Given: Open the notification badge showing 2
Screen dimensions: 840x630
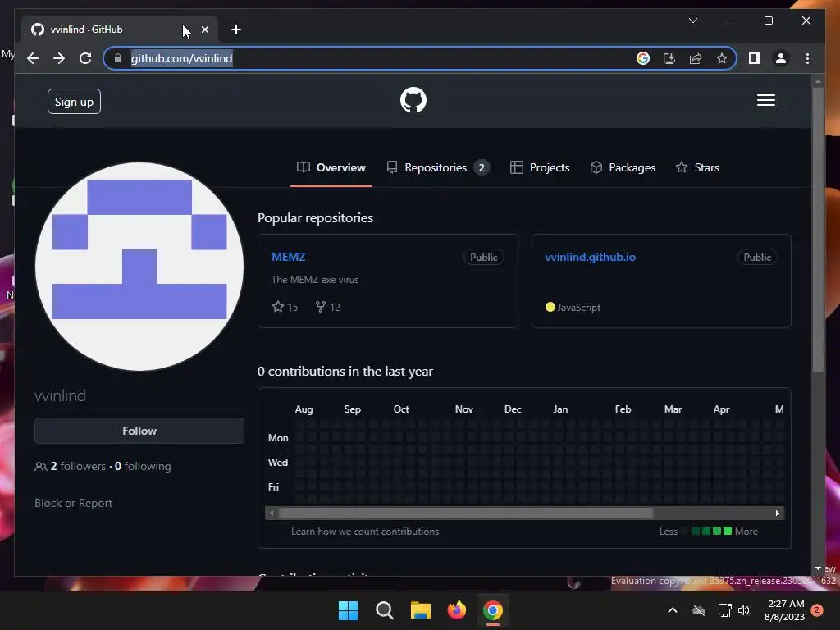Looking at the screenshot, I should 817,610.
